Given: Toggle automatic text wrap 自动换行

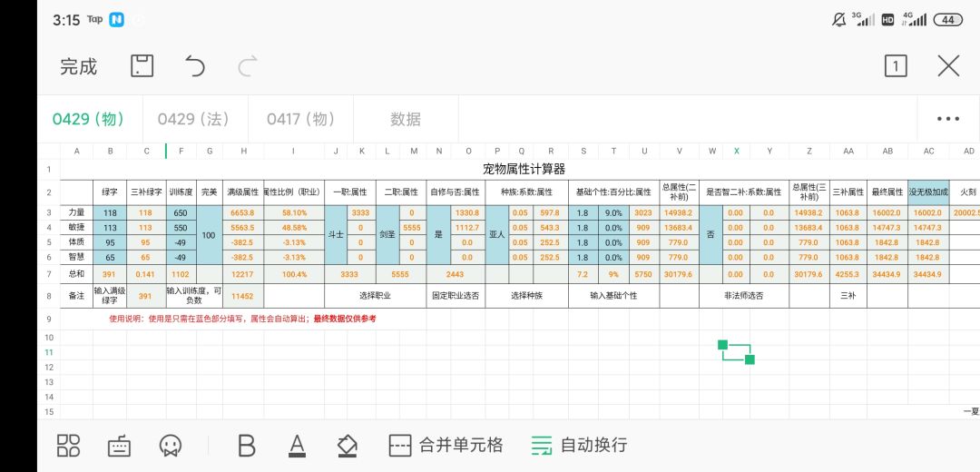Looking at the screenshot, I should (x=579, y=445).
